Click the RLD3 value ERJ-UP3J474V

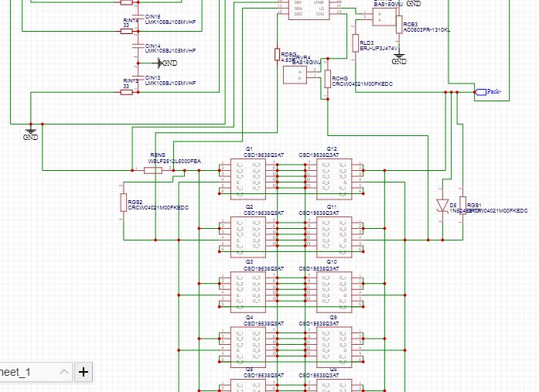point(378,49)
